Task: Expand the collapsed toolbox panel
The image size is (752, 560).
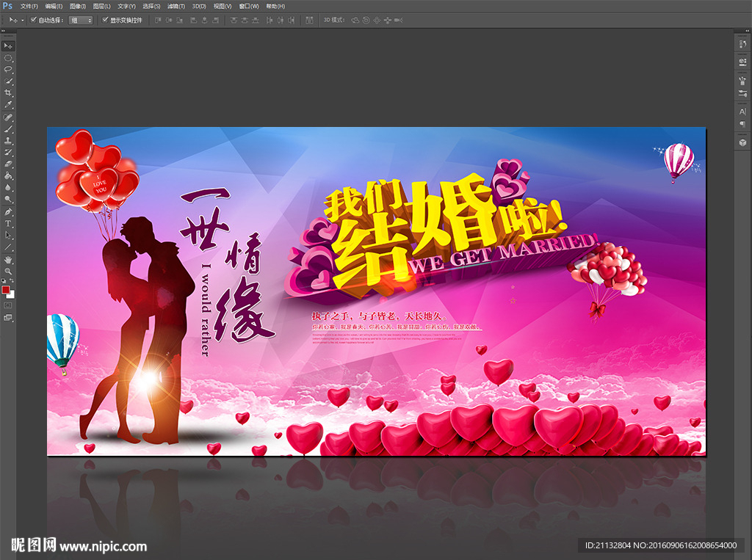Action: [4, 31]
